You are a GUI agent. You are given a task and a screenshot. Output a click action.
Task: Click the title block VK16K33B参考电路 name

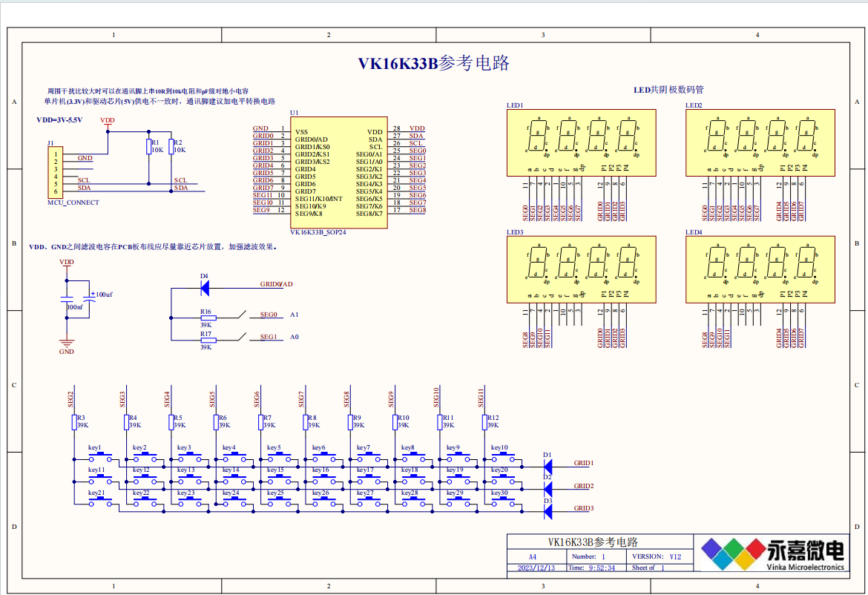[593, 542]
